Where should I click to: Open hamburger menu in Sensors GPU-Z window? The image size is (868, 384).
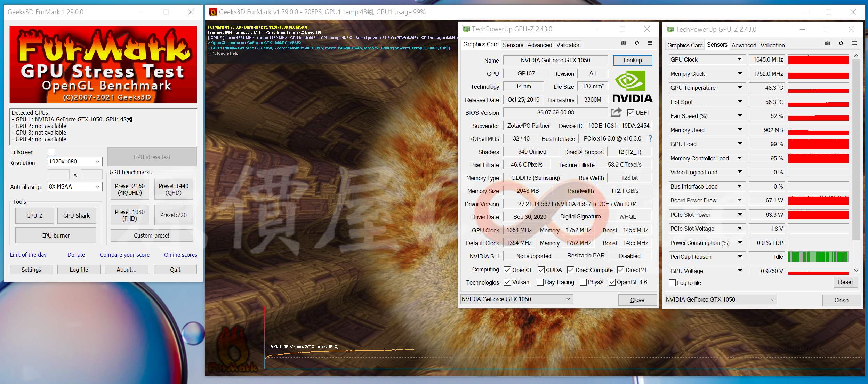(x=854, y=43)
